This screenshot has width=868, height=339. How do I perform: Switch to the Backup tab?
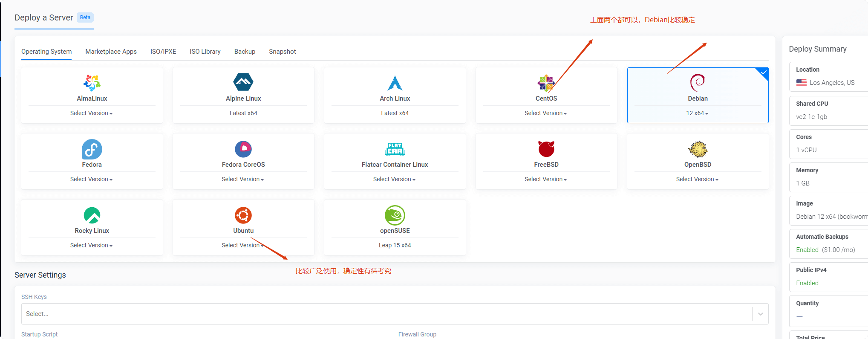point(245,52)
